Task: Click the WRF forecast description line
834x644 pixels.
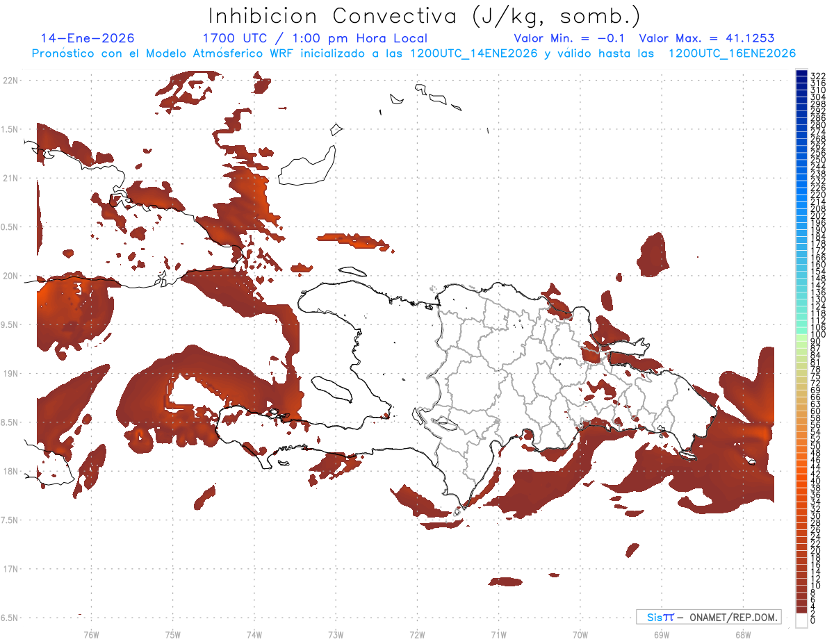Action: click(x=414, y=53)
